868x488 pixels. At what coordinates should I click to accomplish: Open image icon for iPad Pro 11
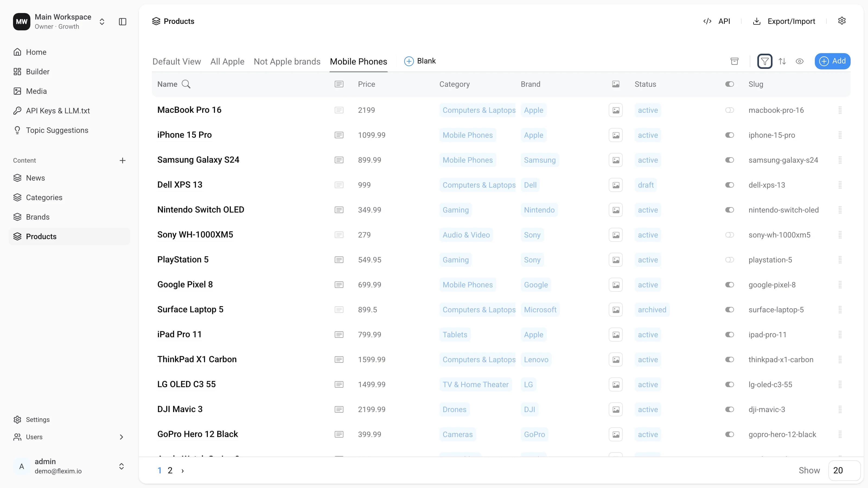pyautogui.click(x=616, y=335)
